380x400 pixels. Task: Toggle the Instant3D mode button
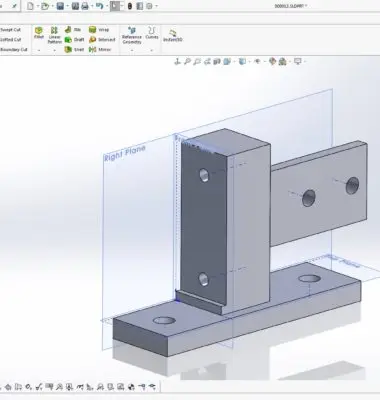coord(173,35)
